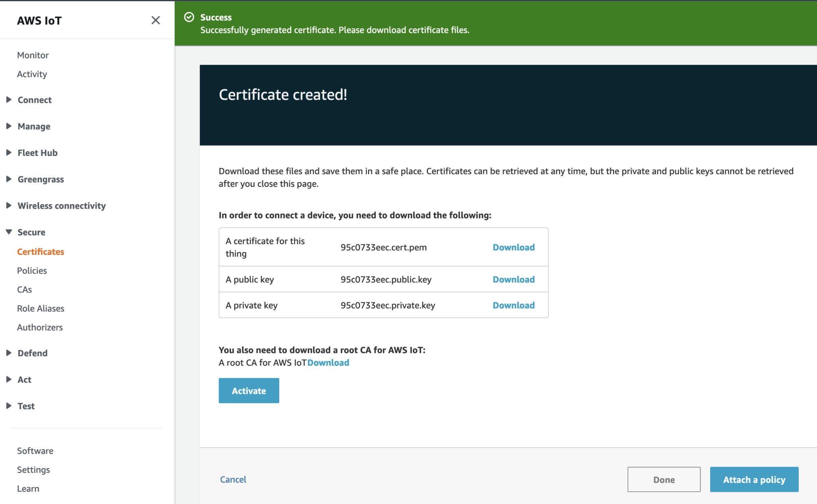Expand the Test section arrow
817x504 pixels.
coord(9,406)
